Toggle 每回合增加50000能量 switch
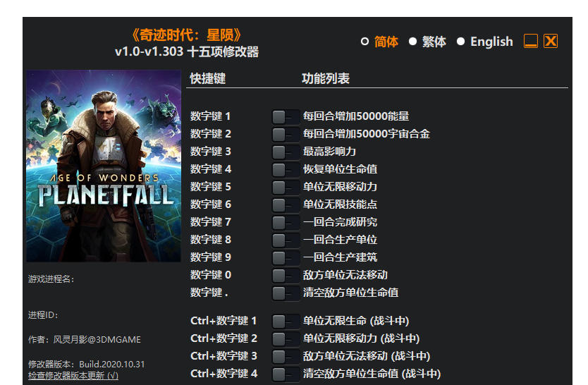Screen dimensions: 588x385 click(286, 116)
